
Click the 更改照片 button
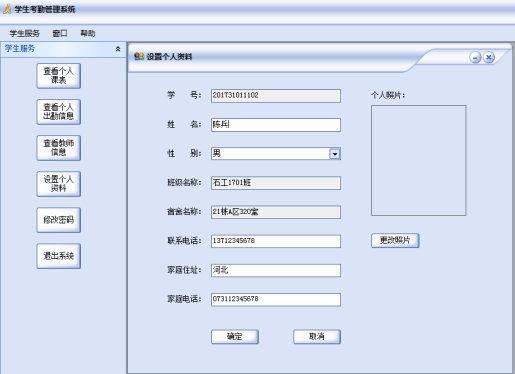[x=395, y=240]
